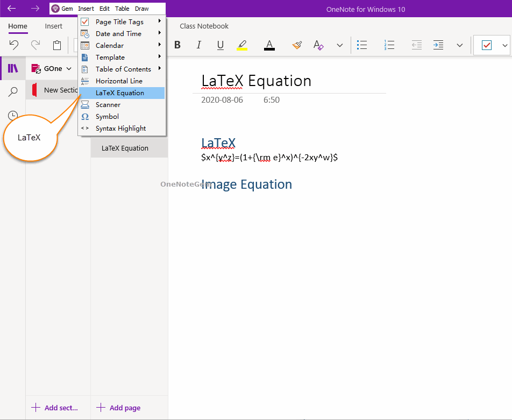512x420 pixels.
Task: Open recent notes clock icon
Action: (13, 116)
